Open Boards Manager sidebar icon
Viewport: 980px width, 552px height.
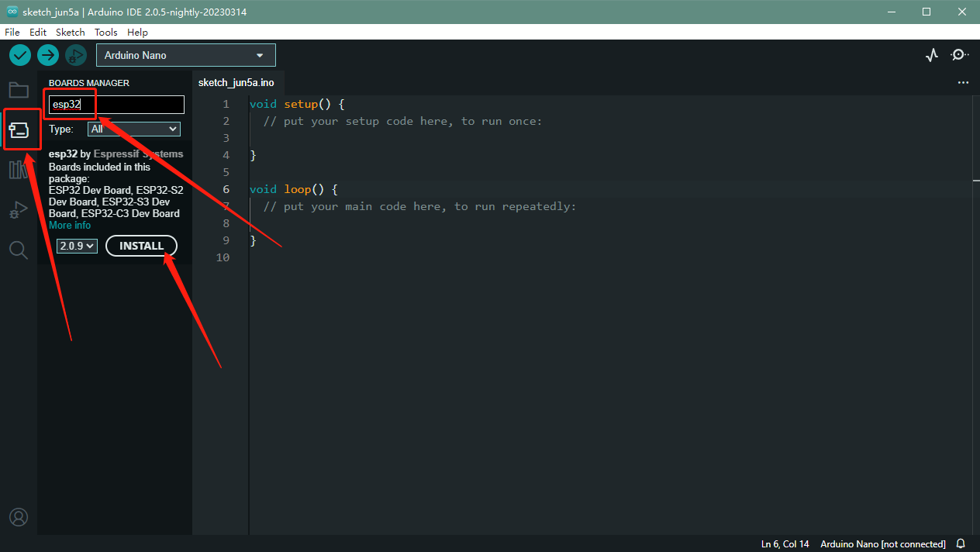point(19,129)
